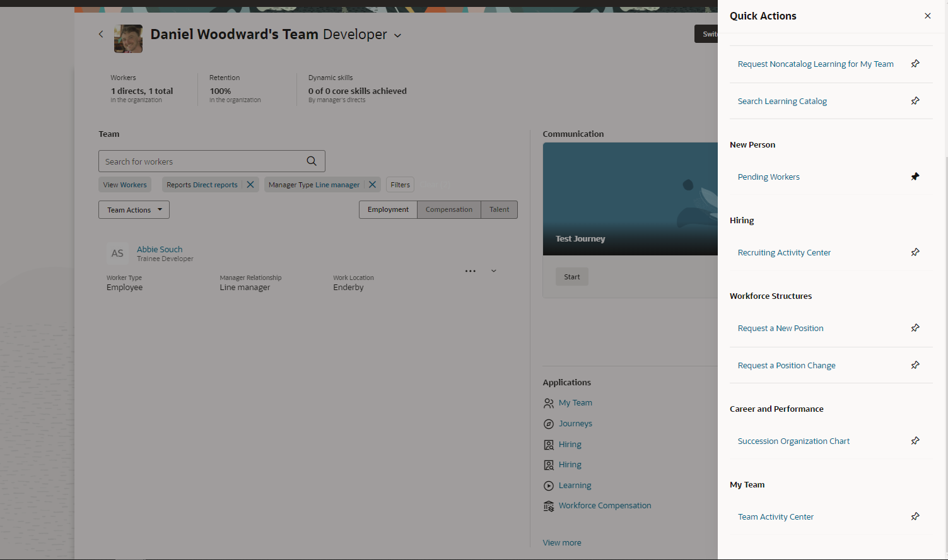This screenshot has height=560, width=948.
Task: Open Request Noncatalog Learning for My Team
Action: point(816,64)
